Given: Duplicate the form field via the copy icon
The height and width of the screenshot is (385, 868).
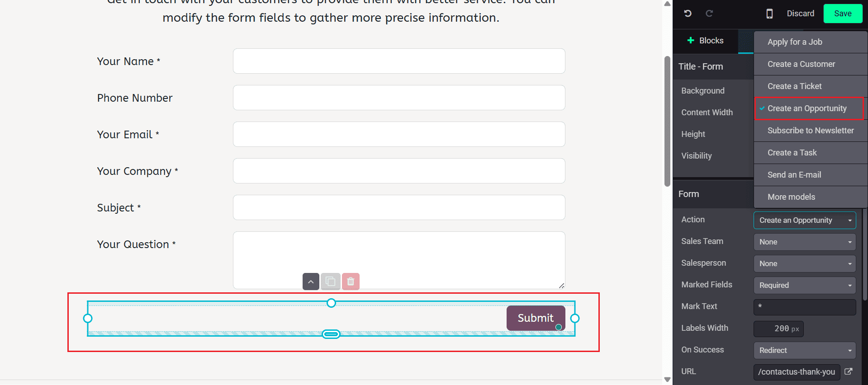Looking at the screenshot, I should point(331,281).
